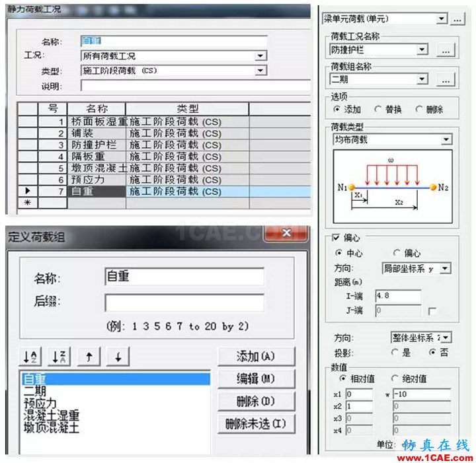Screen dimensions: 476x463
Task: Move selected load group down
Action: pos(118,357)
